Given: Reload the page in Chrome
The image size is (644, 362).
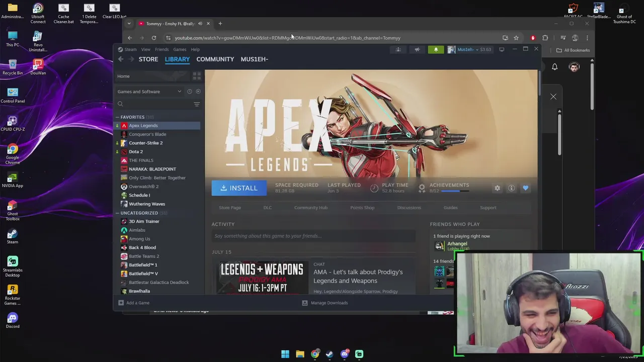Looking at the screenshot, I should coord(154,38).
